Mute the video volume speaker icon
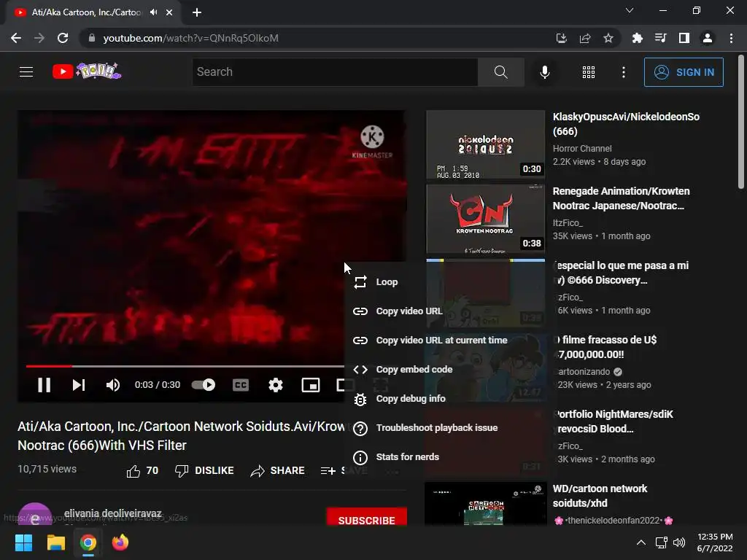The image size is (747, 560). coord(113,385)
